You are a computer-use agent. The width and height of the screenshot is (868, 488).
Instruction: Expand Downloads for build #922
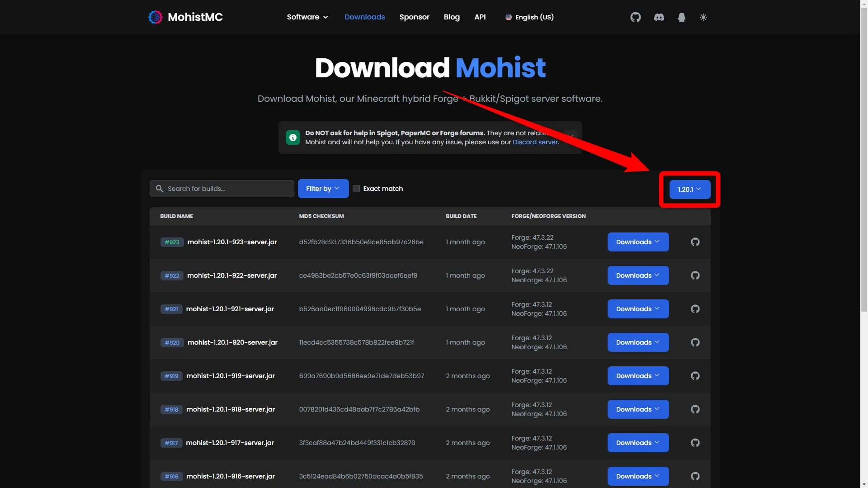638,275
